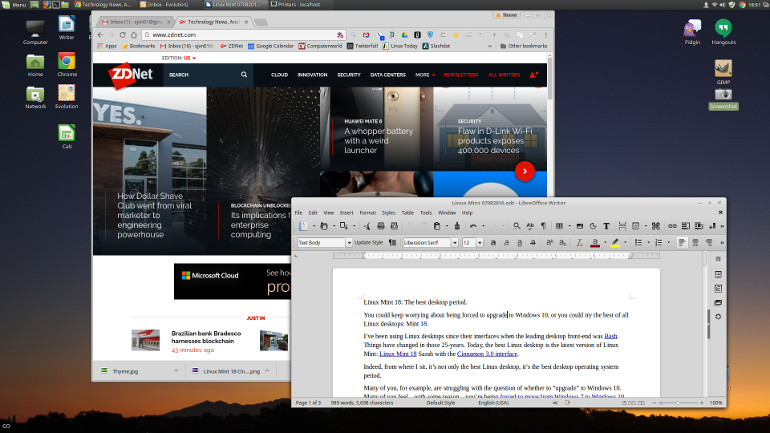Open the Styles menu in Writer
This screenshot has height=433, width=770.
click(x=388, y=213)
